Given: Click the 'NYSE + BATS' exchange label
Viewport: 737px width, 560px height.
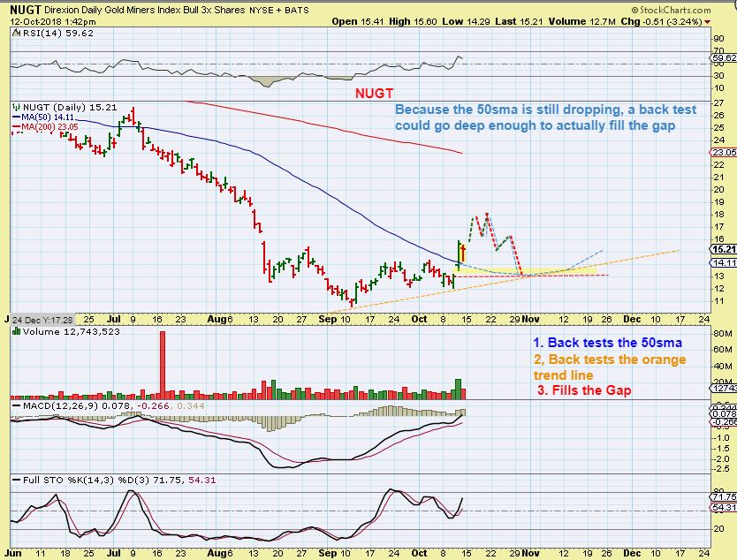Looking at the screenshot, I should [x=279, y=10].
